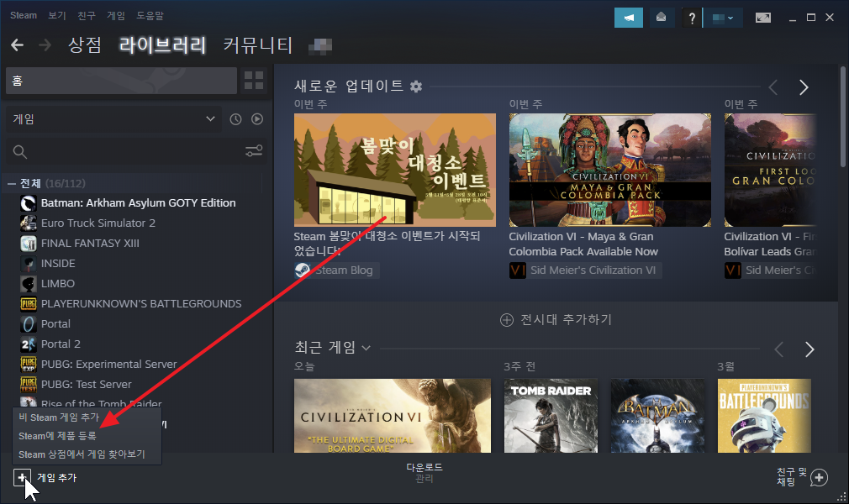Open the account dropdown in the title bar
This screenshot has height=504, width=849.
[722, 18]
